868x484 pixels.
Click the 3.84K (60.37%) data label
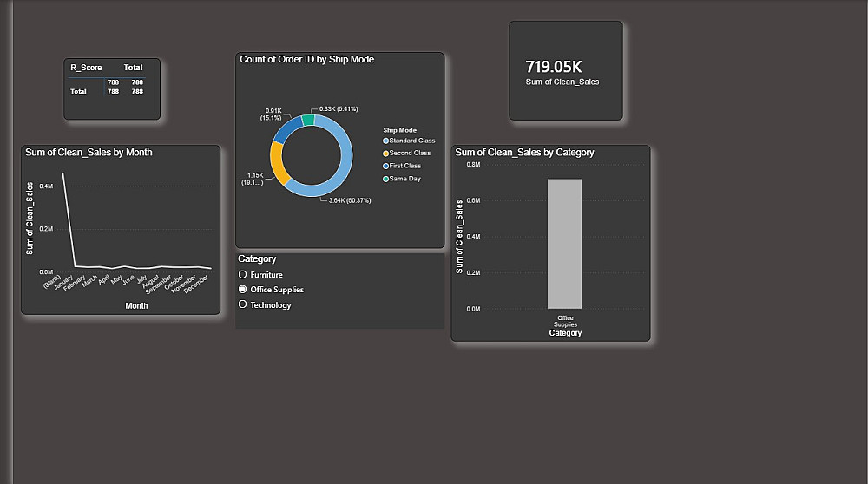[350, 200]
